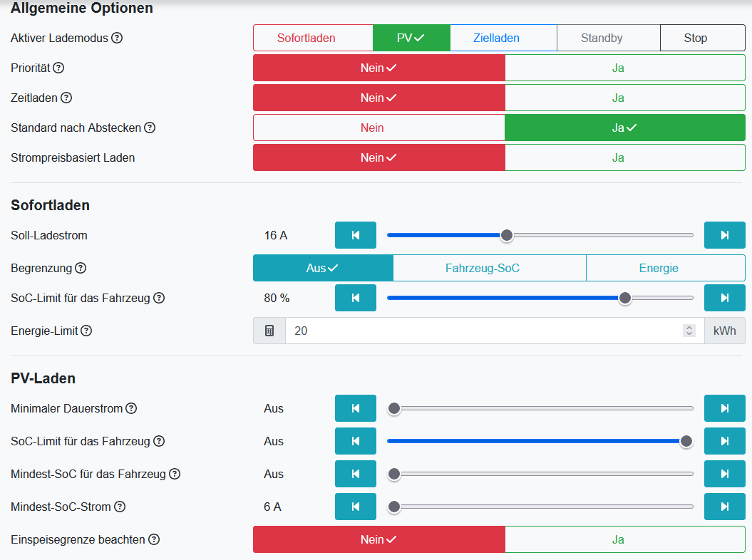Decrease Sofortladen SoC-Limit with step-back button

(x=356, y=298)
